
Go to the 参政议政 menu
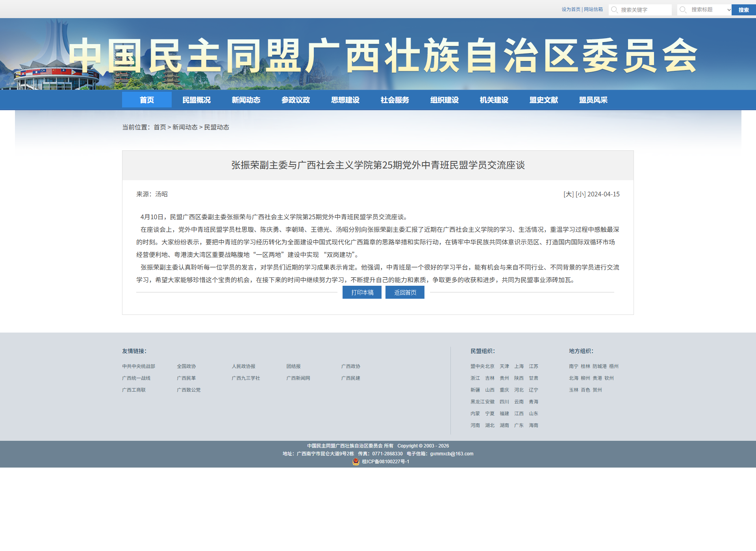click(296, 100)
